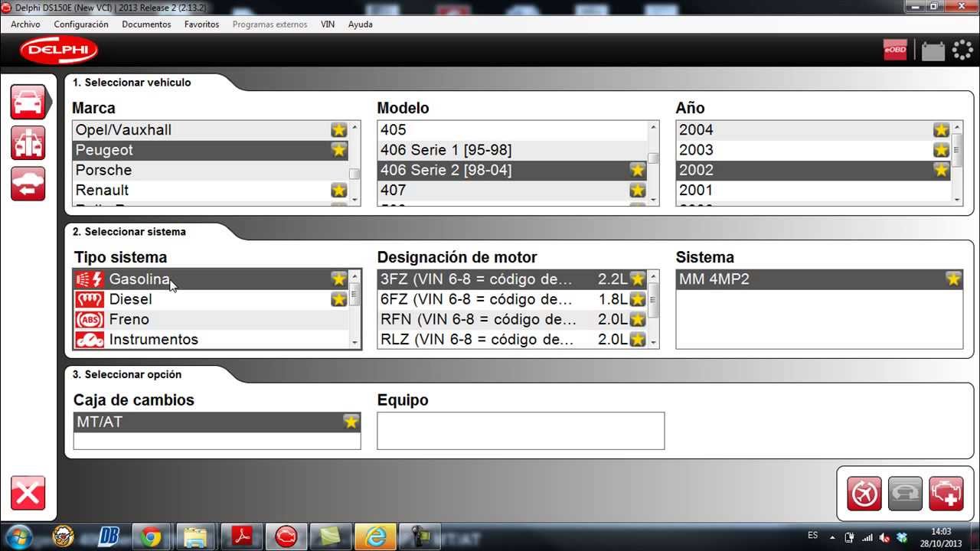Select Renault in Marca list
The image size is (980, 551).
[211, 190]
